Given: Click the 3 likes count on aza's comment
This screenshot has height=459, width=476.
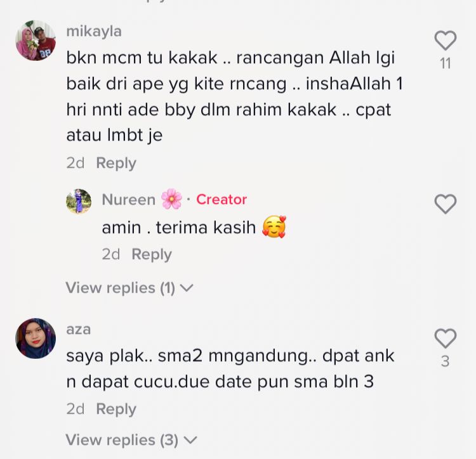Looking at the screenshot, I should 446,361.
